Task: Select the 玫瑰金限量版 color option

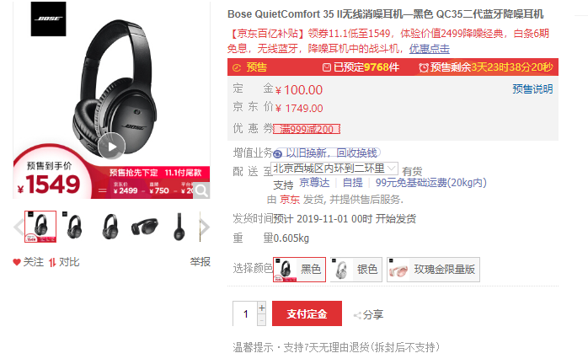Action: (x=433, y=270)
